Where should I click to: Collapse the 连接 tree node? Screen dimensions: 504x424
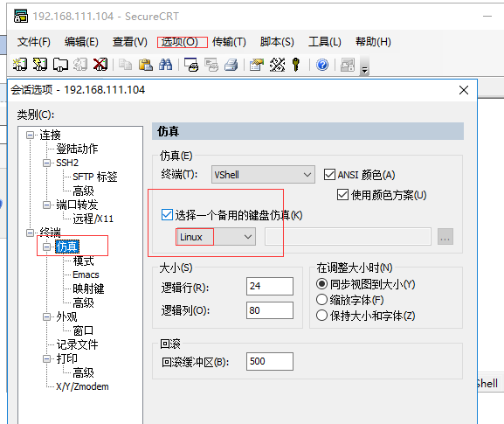coord(30,135)
